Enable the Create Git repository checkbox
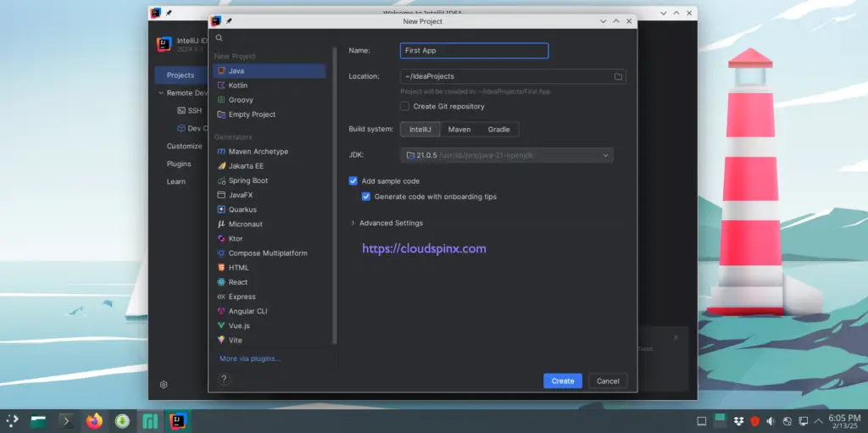 [x=405, y=106]
